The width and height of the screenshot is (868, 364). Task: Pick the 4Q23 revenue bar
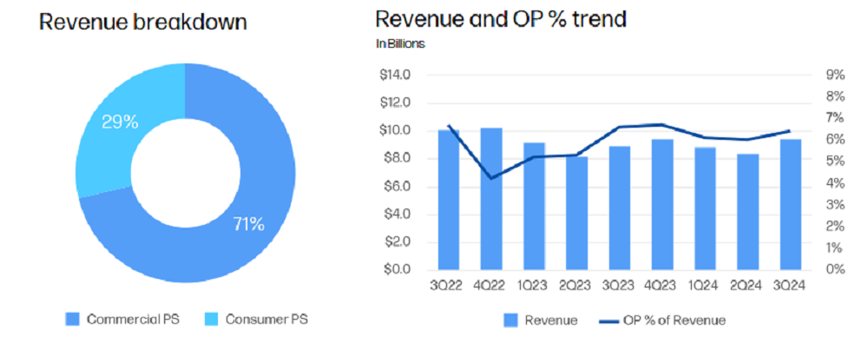tap(662, 205)
